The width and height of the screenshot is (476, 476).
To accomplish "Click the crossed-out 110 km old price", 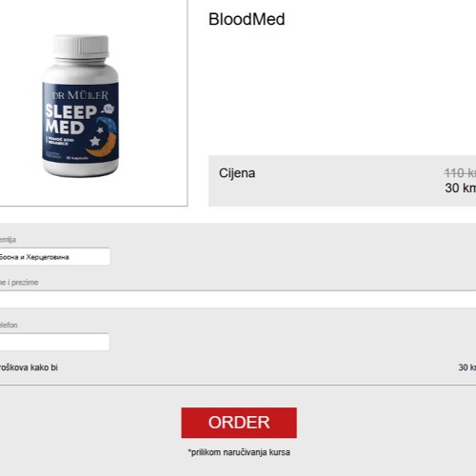I will pos(460,173).
